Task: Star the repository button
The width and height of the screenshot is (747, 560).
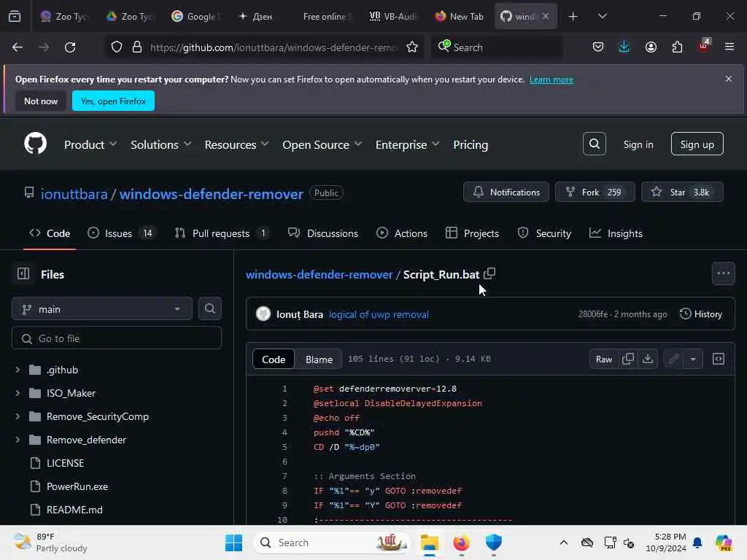Action: coord(682,192)
